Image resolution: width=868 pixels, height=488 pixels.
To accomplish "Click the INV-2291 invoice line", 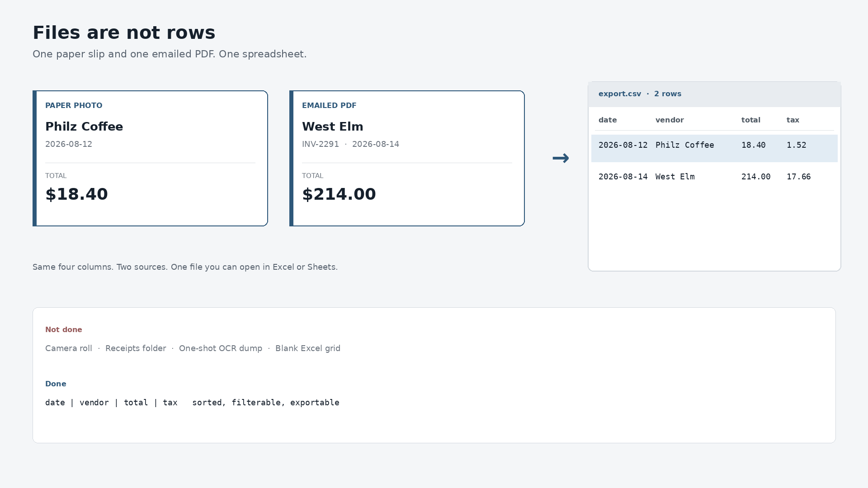I will tap(351, 144).
